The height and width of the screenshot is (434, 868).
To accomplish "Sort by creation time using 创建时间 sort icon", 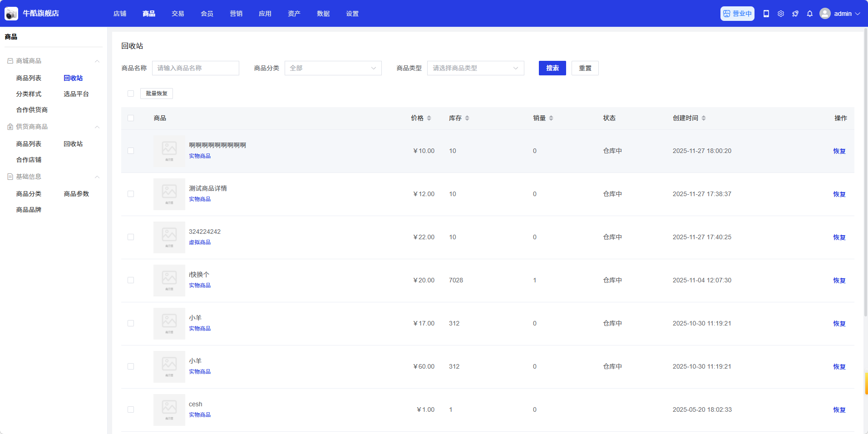I will (704, 118).
